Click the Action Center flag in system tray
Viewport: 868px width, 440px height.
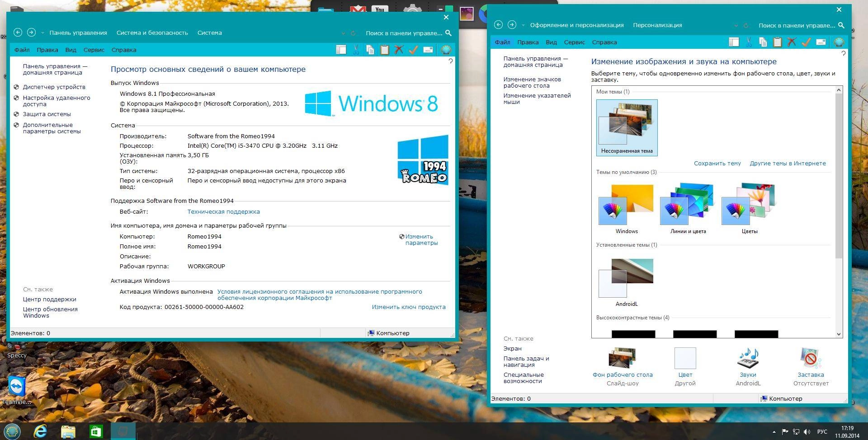[x=785, y=432]
